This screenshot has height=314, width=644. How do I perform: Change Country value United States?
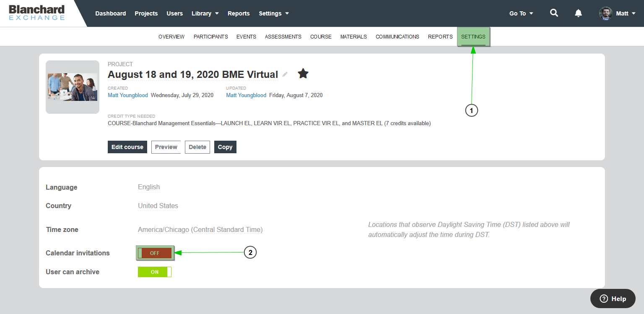tap(158, 206)
